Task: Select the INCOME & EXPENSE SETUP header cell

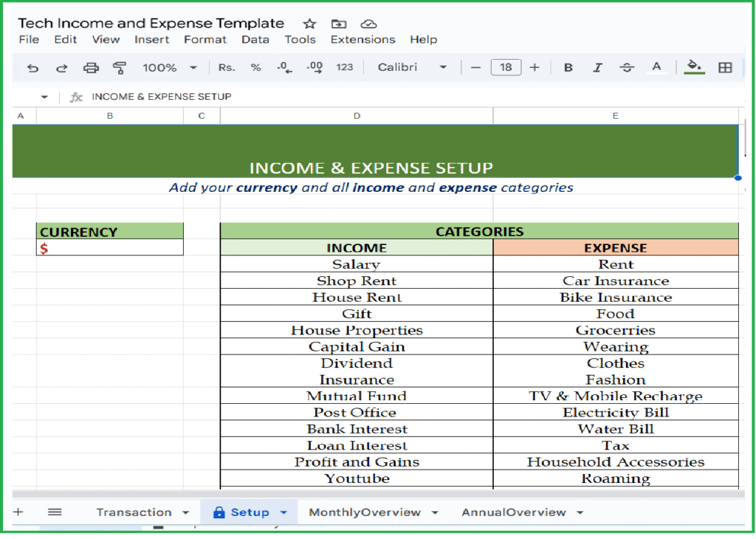Action: pyautogui.click(x=375, y=151)
